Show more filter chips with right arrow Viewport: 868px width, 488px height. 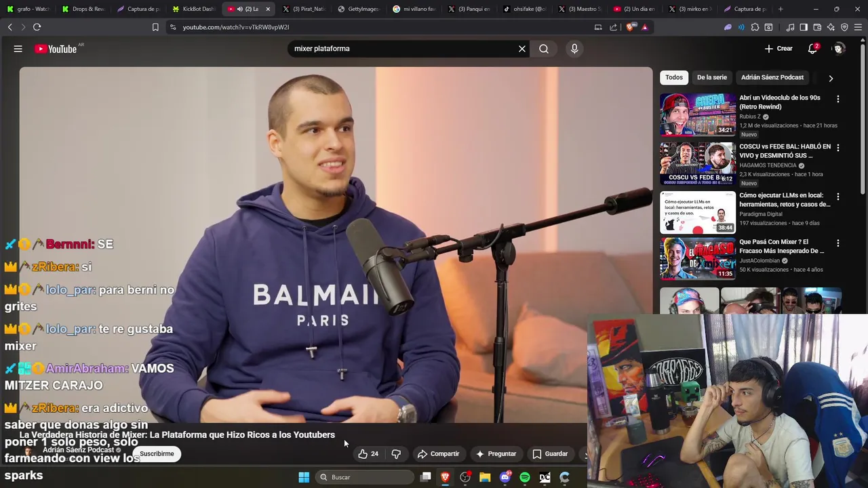click(831, 78)
